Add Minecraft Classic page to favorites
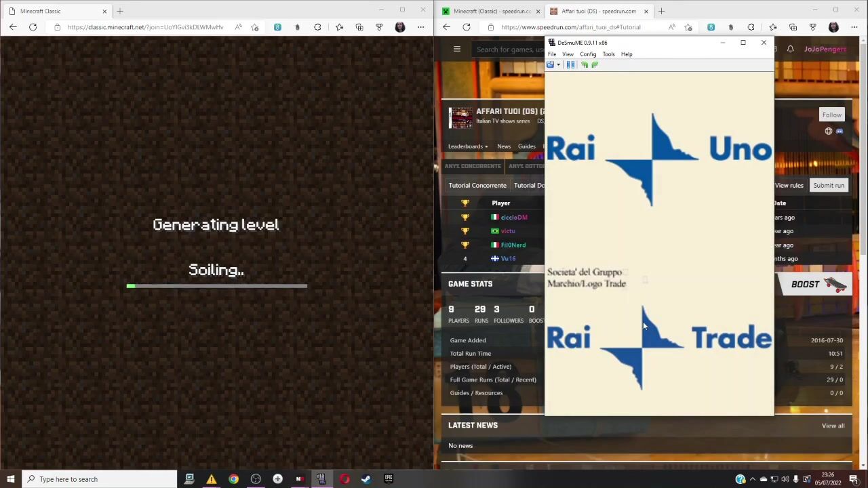 tap(255, 27)
